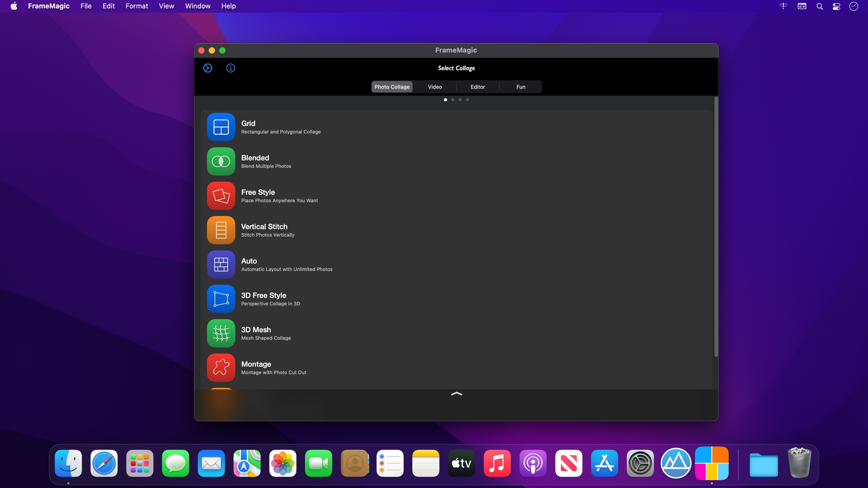Open the Grid collage icon
Viewport: 868px width, 488px height.
tap(221, 127)
